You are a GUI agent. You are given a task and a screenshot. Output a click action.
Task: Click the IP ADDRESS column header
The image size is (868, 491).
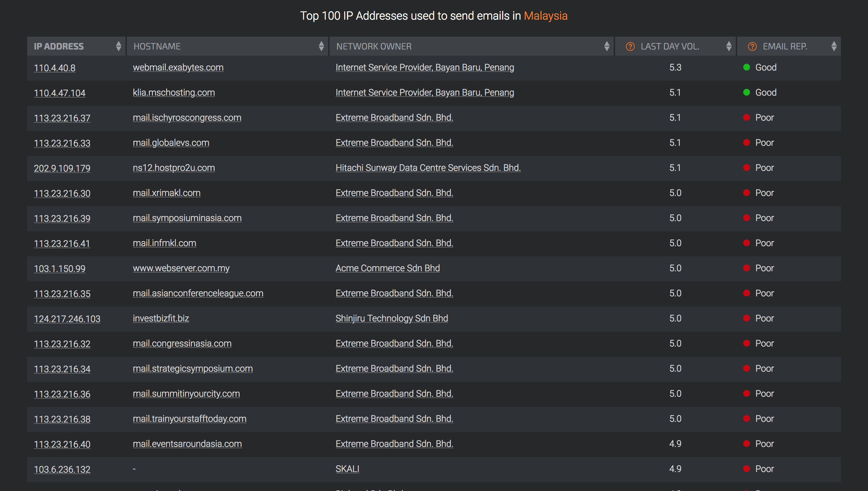[76, 46]
